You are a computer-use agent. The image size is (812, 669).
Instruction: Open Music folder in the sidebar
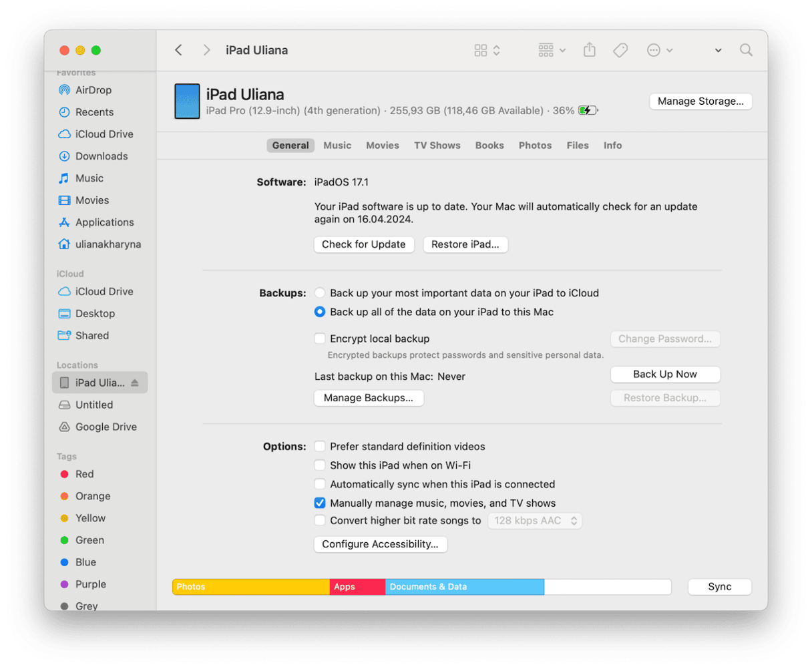[x=89, y=178]
